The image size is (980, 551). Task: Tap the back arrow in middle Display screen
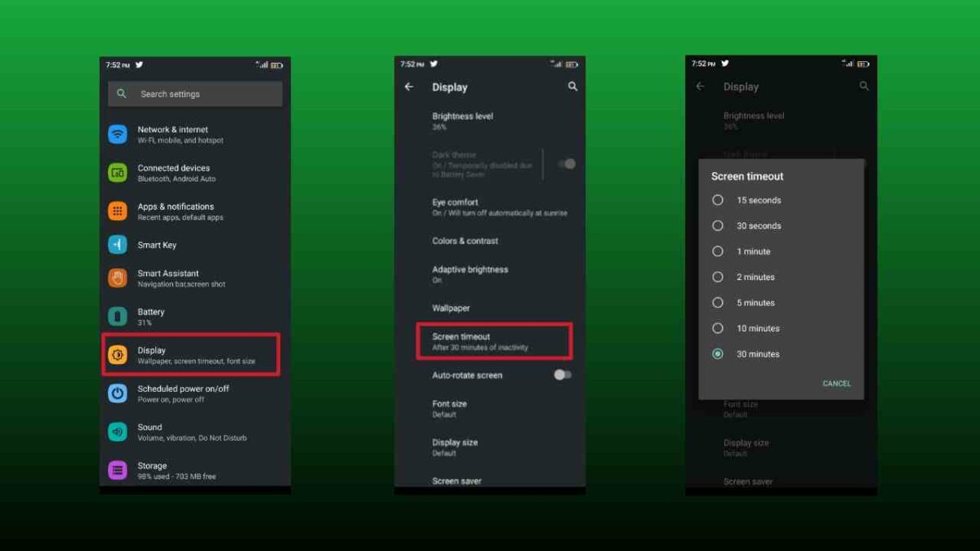(x=409, y=87)
